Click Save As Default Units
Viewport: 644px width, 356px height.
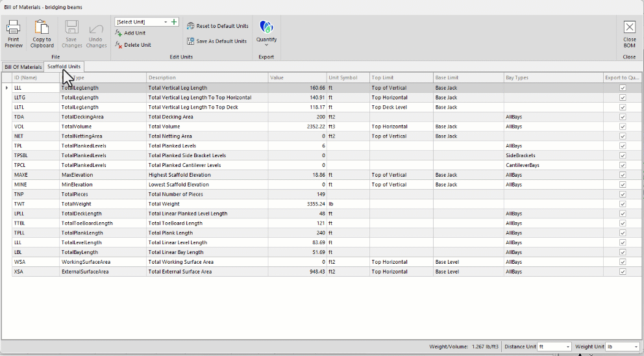pos(217,41)
